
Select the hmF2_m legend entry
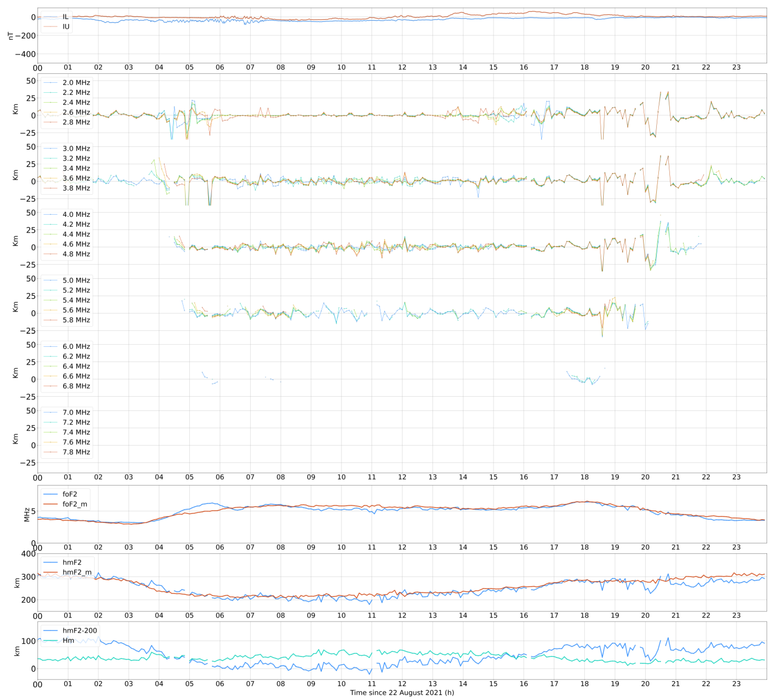click(77, 572)
